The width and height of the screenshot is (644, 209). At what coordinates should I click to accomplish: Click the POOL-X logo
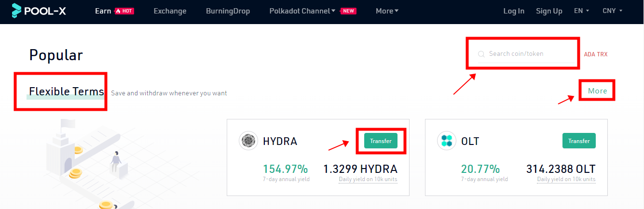click(x=39, y=10)
